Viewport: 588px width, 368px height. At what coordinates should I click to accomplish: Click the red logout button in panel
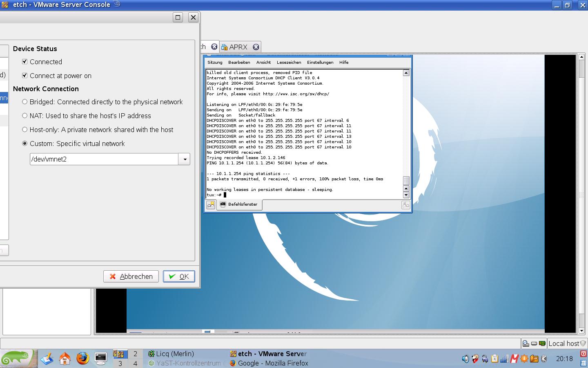[584, 354]
